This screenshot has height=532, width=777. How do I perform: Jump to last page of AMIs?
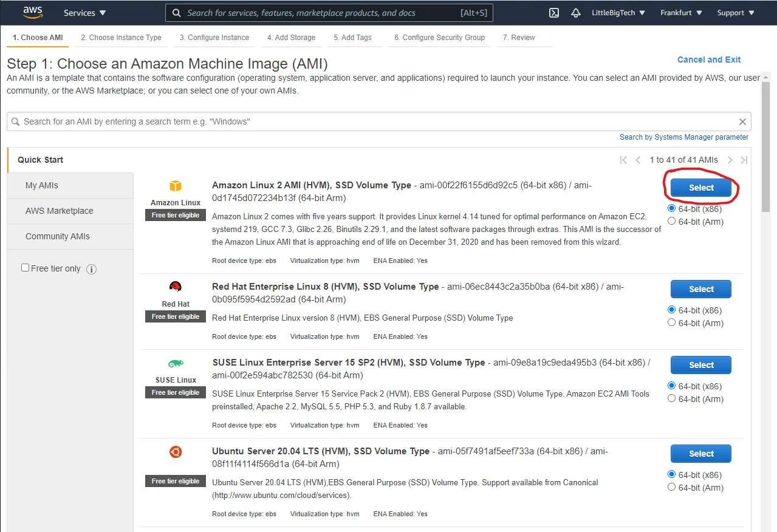744,160
